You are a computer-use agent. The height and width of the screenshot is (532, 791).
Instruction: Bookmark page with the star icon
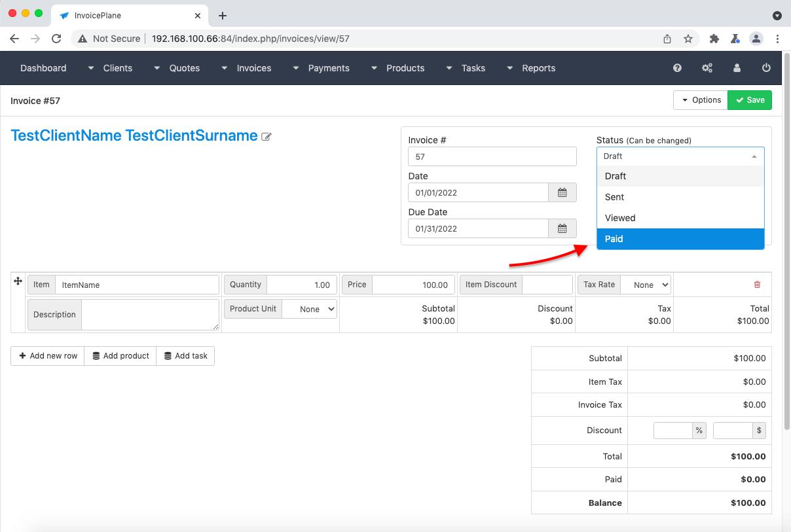(x=688, y=39)
